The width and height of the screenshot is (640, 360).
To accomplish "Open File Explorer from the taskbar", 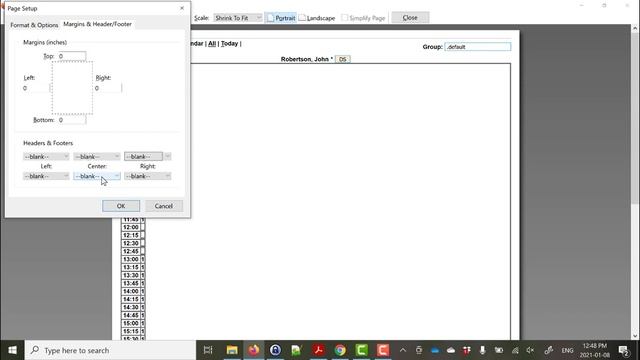I will (232, 350).
